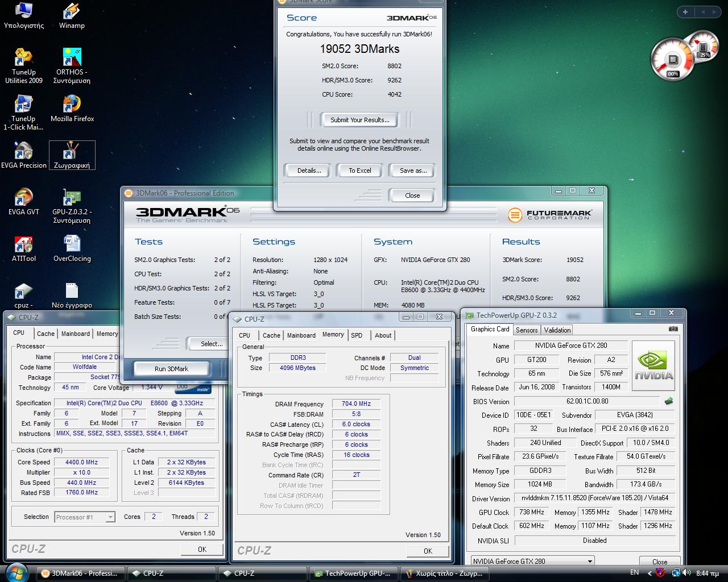
Task: Click the GPU-Z save BIOS chip icon
Action: [669, 401]
